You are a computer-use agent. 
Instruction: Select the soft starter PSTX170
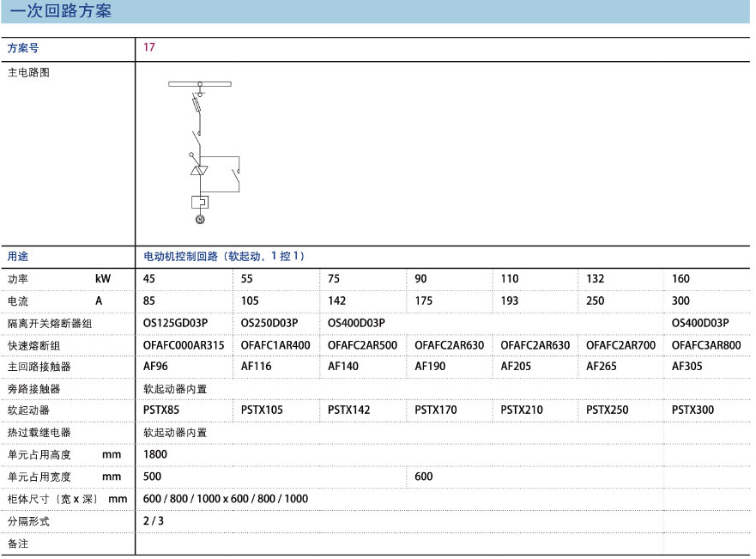pos(436,410)
